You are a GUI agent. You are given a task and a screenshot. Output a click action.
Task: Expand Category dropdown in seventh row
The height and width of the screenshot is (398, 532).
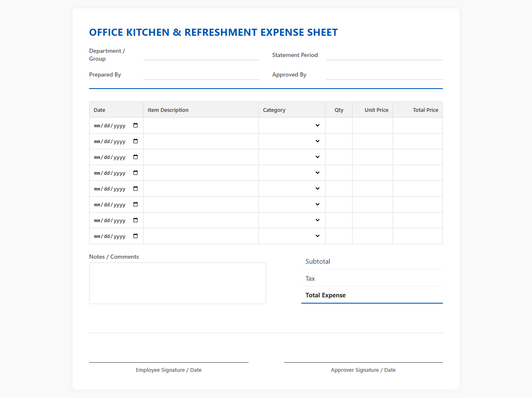point(292,220)
